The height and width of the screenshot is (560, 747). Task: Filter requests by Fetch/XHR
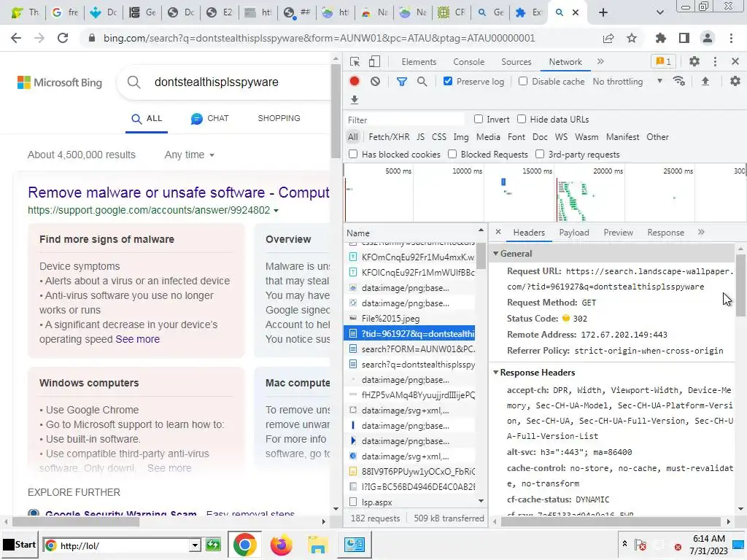389,137
